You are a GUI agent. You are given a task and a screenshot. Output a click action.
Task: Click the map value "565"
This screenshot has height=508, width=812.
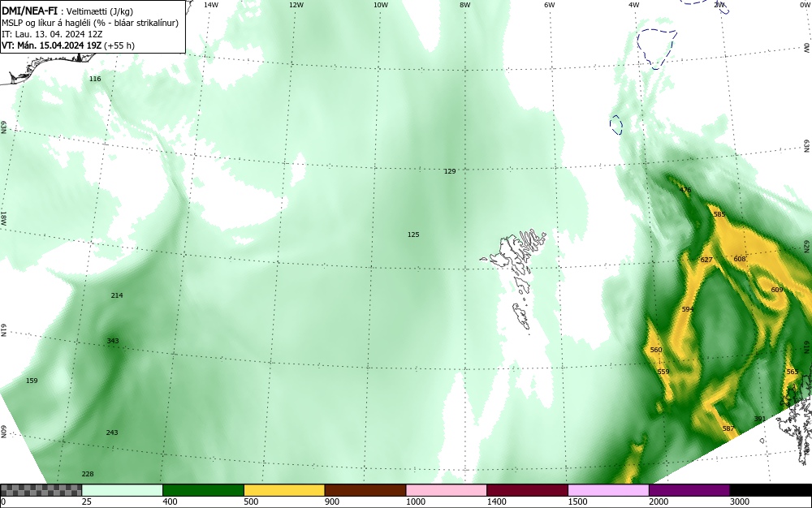tap(792, 372)
